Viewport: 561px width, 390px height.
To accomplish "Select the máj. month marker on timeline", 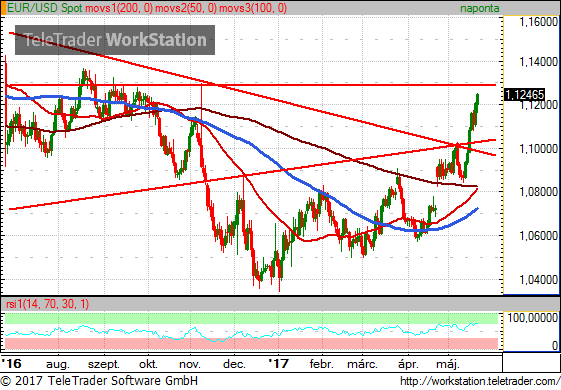I will pyautogui.click(x=448, y=364).
